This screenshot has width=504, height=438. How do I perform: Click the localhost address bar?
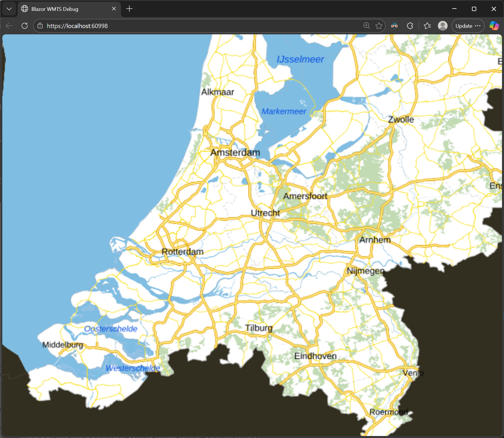(200, 26)
